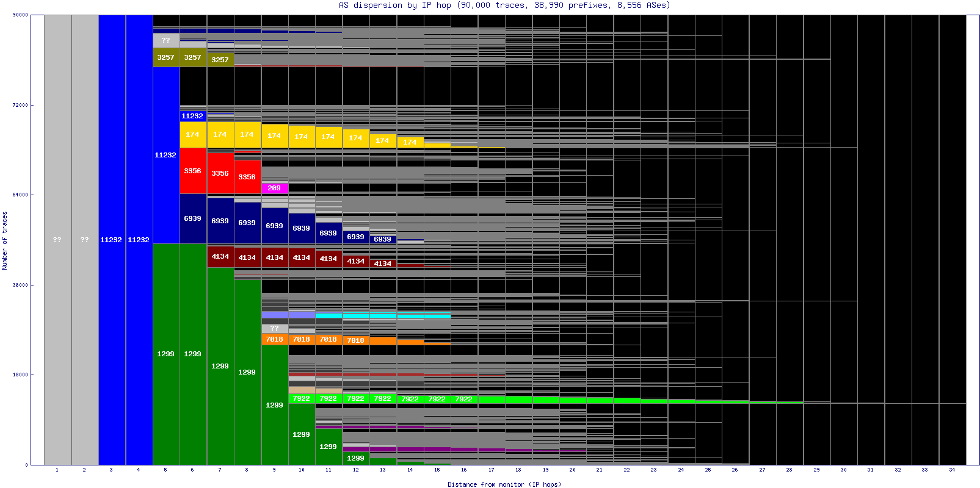Click the x-axis tick label 27
Screen dimensions: 980x488
[762, 470]
